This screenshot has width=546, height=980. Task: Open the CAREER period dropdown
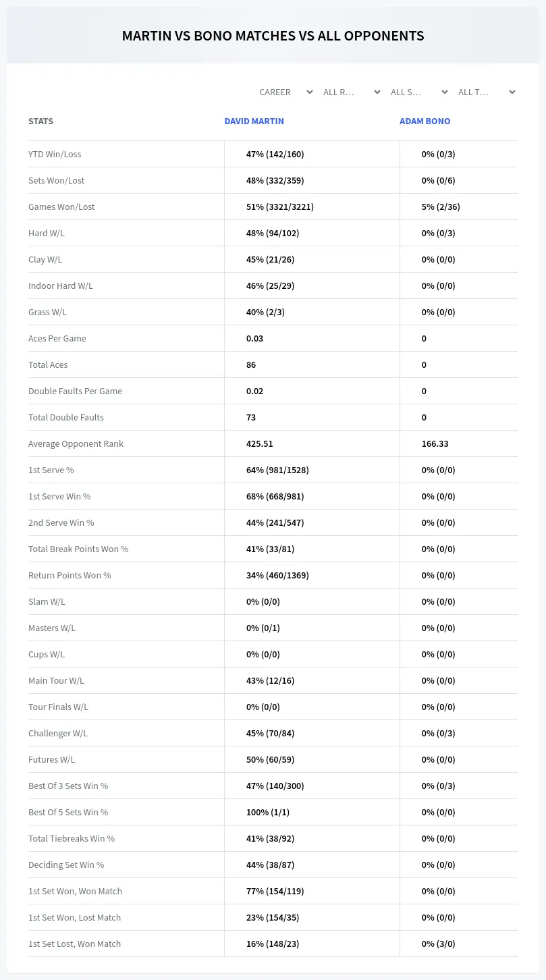click(x=285, y=92)
